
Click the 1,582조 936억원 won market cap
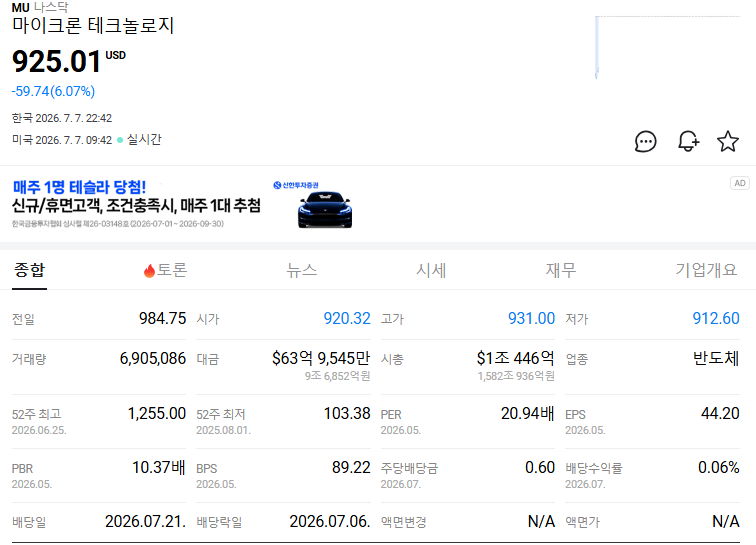click(516, 376)
